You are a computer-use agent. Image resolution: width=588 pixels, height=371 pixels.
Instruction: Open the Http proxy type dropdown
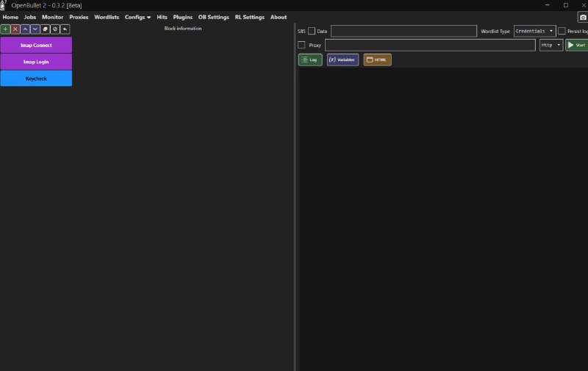click(x=551, y=45)
